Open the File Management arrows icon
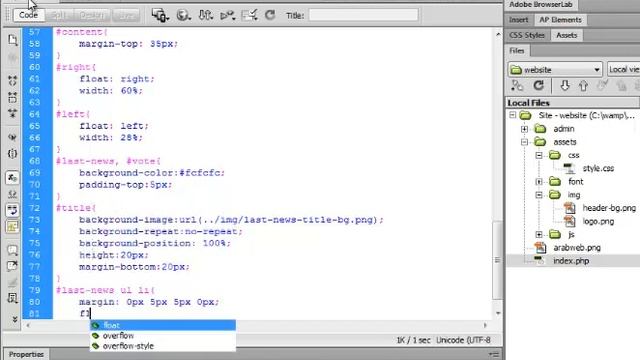Image resolution: width=640 pixels, height=360 pixels. [205, 16]
